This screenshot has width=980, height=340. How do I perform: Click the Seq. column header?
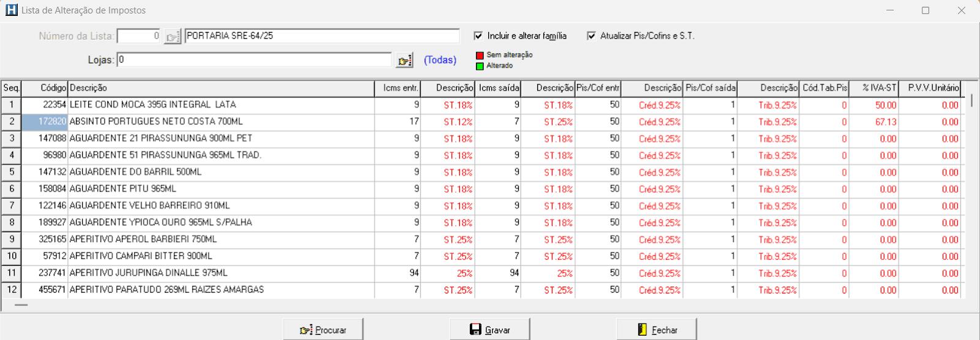pyautogui.click(x=11, y=88)
